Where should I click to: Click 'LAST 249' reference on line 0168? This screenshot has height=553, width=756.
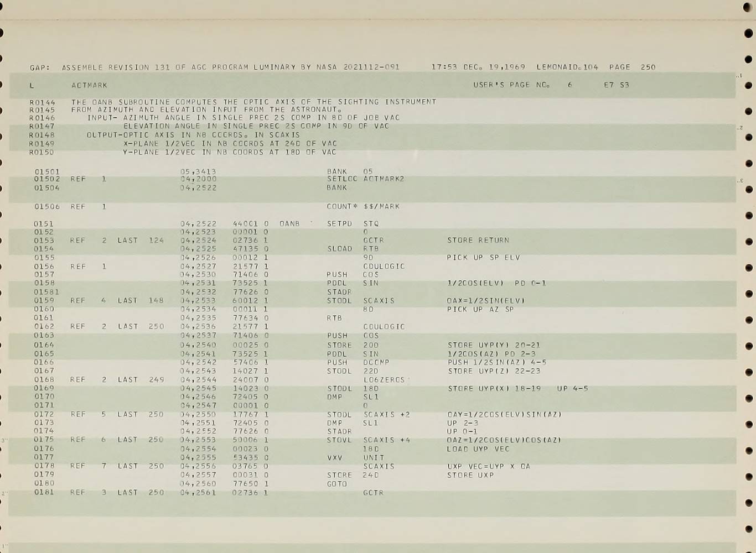[141, 380]
